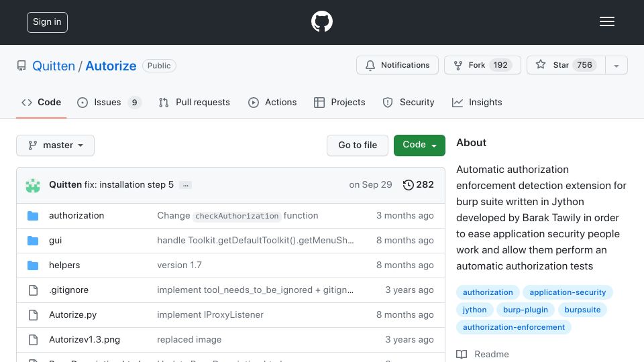Select the burpsuite topic tag
Viewport: 644px width, 362px height.
pyautogui.click(x=582, y=310)
